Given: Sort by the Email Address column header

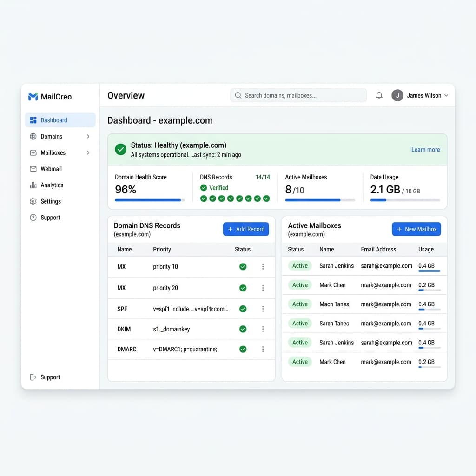Looking at the screenshot, I should (x=378, y=249).
